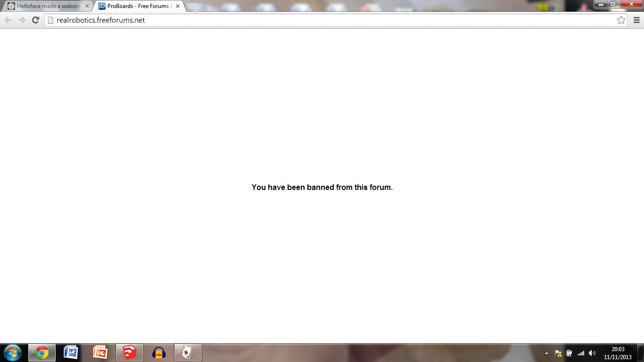Show hidden system tray icons arrow
This screenshot has width=644, height=362.
[x=546, y=353]
